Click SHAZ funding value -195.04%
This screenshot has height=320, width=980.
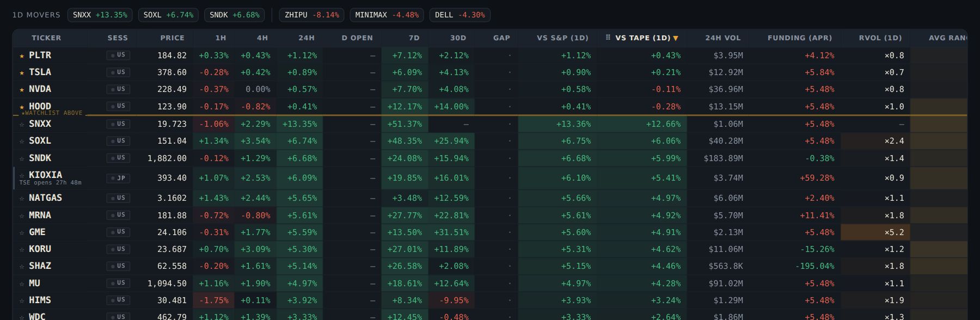pos(814,266)
